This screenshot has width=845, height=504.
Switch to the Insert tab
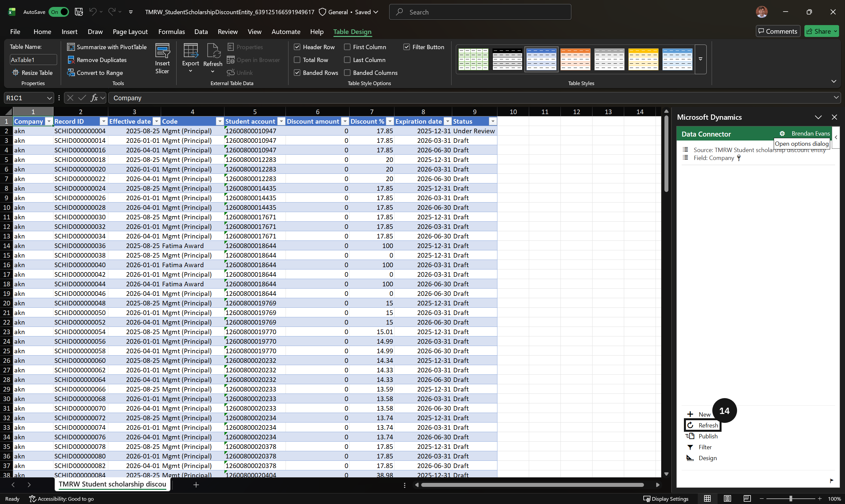69,32
